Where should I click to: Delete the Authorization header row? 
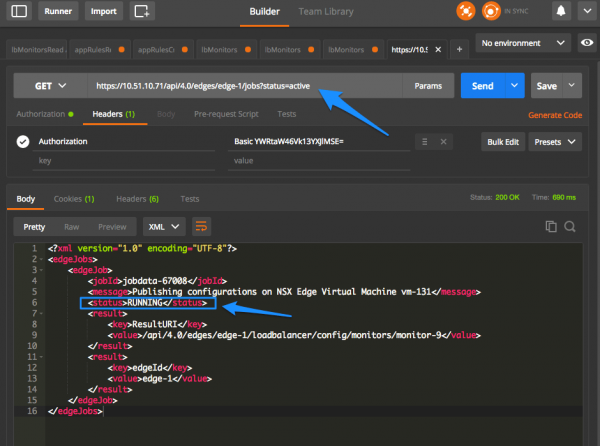[x=443, y=142]
